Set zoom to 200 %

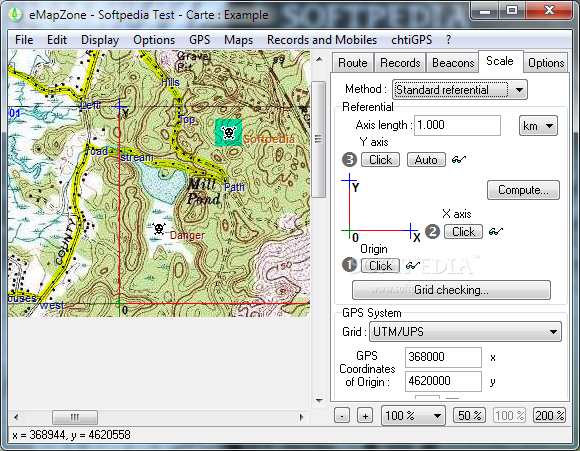coord(549,415)
